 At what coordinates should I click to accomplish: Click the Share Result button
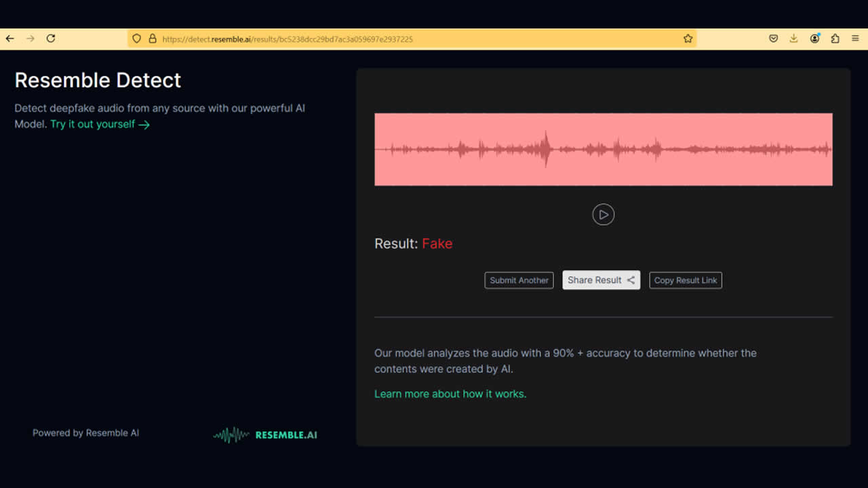(601, 280)
